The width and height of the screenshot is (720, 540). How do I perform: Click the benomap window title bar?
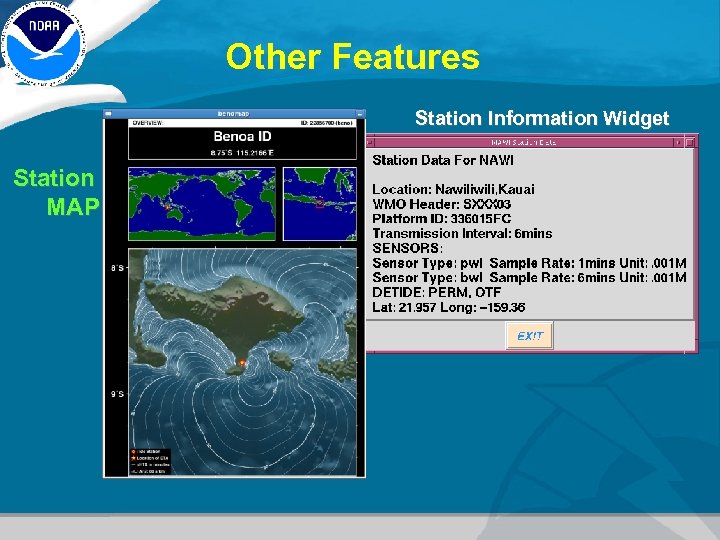pyautogui.click(x=234, y=113)
